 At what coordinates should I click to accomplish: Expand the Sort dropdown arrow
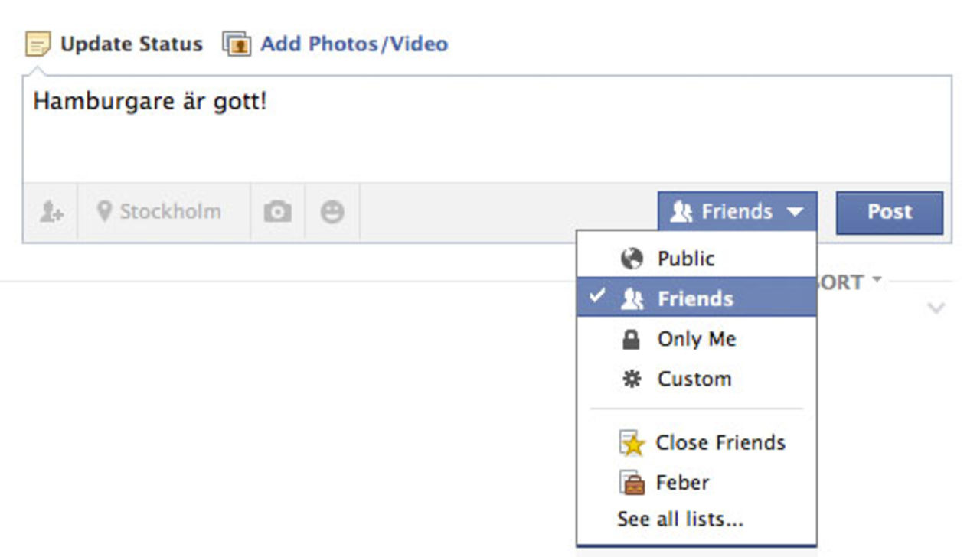(x=876, y=279)
